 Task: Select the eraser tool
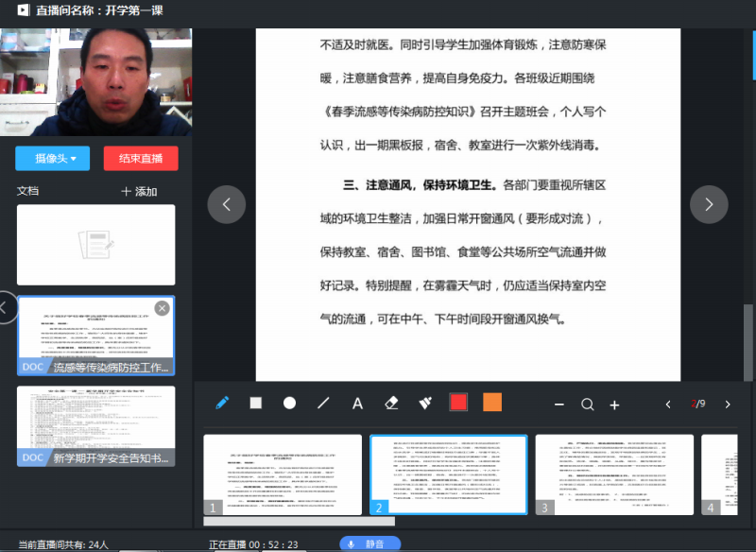[391, 403]
